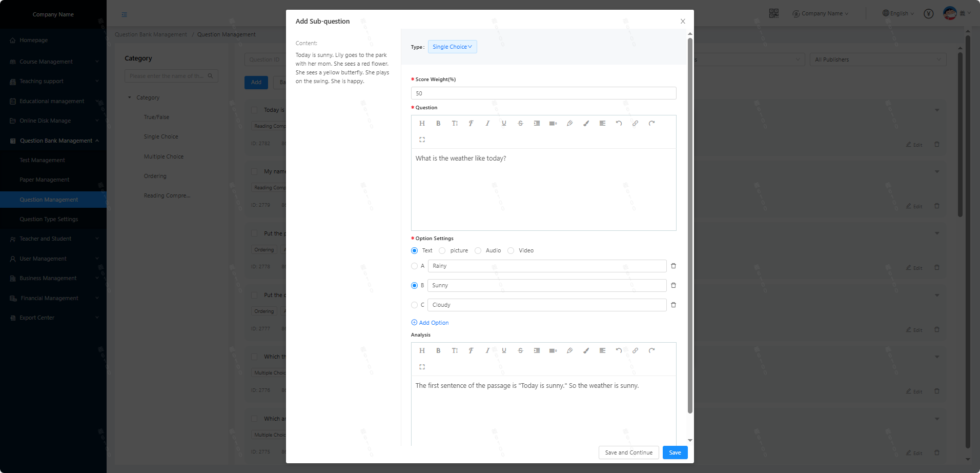
Task: Insert link using Question editor toolbar
Action: [x=635, y=123]
